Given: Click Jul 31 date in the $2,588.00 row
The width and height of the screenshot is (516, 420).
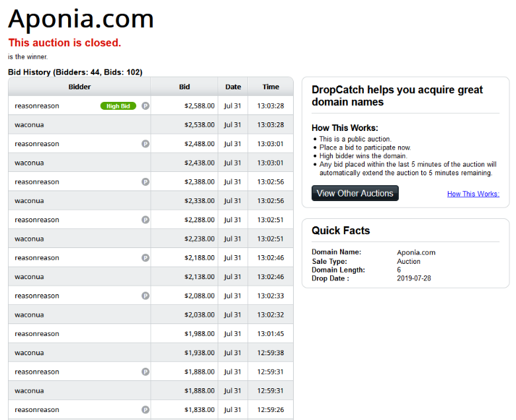Looking at the screenshot, I should [232, 106].
